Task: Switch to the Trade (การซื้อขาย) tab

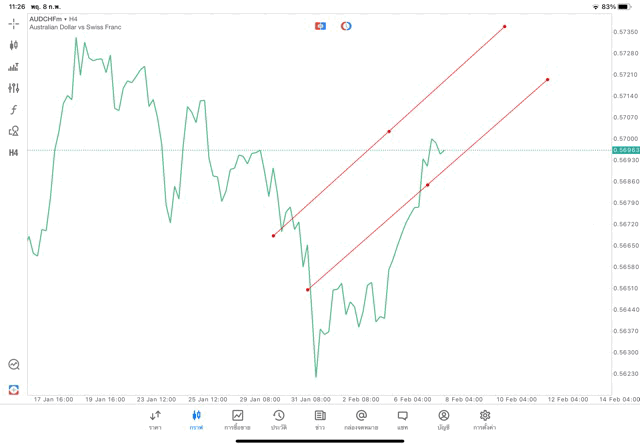Action: pyautogui.click(x=238, y=420)
